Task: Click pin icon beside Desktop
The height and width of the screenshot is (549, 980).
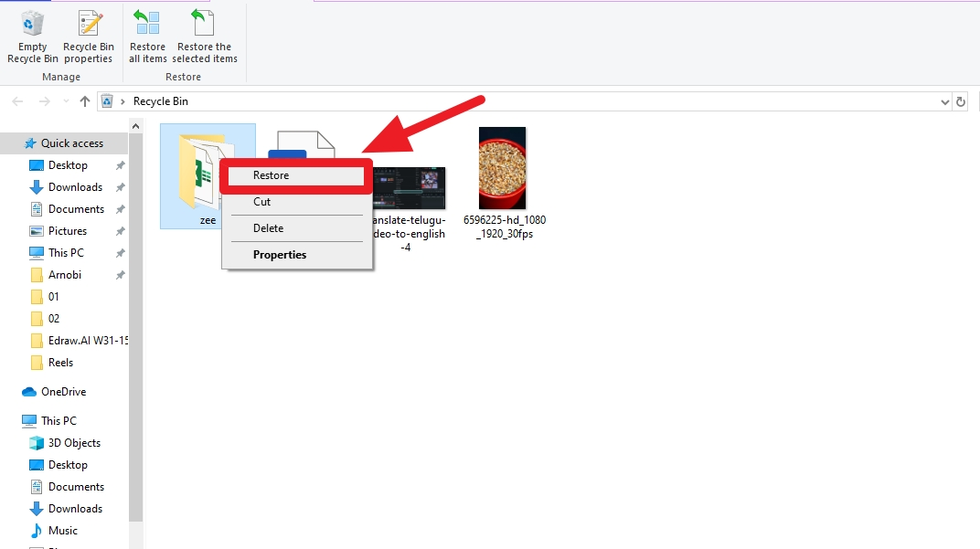Action: (120, 165)
